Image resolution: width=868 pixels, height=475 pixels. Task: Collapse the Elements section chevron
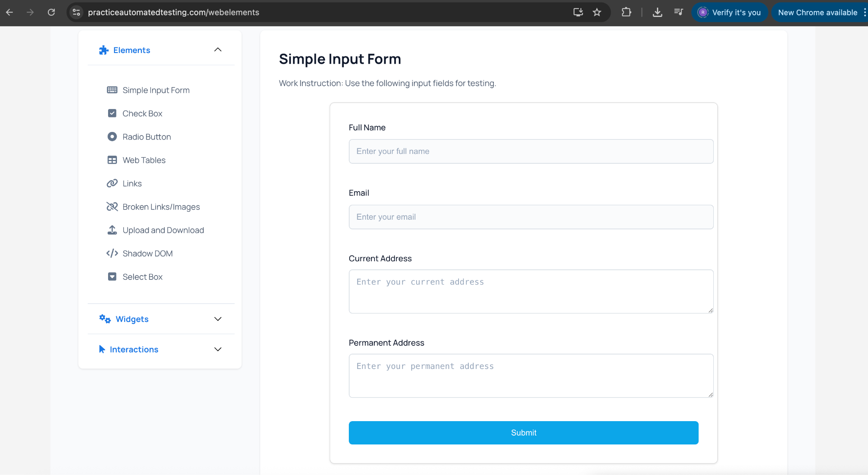(218, 50)
